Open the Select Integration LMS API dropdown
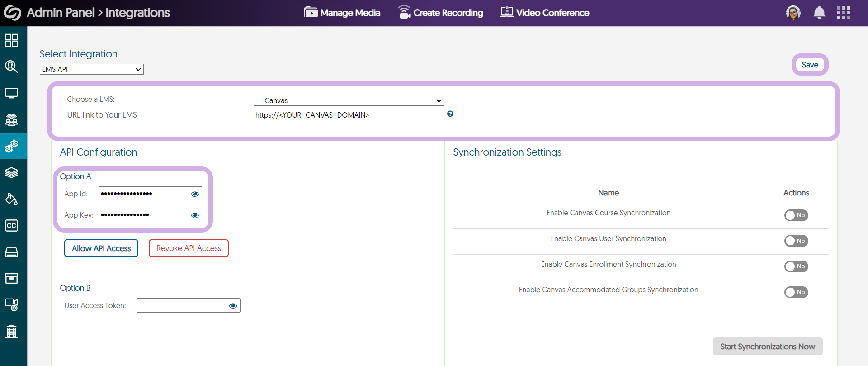The image size is (868, 366). [x=92, y=69]
